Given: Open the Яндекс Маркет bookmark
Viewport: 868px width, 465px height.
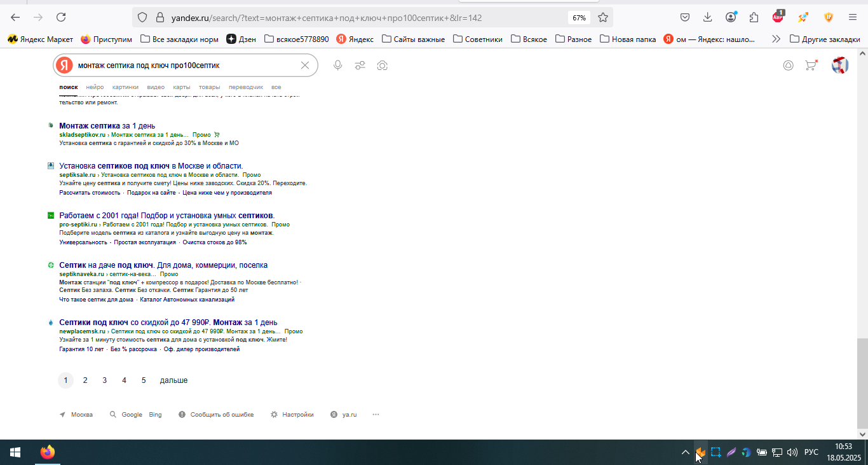Looking at the screenshot, I should tap(40, 39).
